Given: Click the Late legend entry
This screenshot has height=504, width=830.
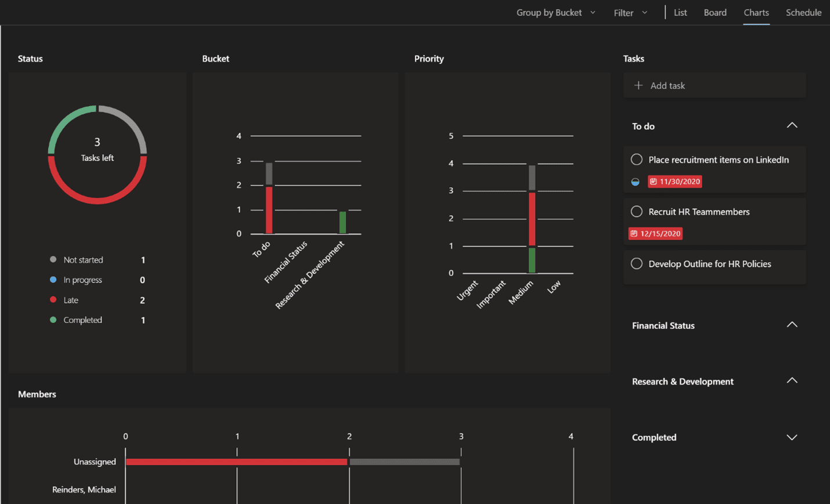Looking at the screenshot, I should 98,300.
